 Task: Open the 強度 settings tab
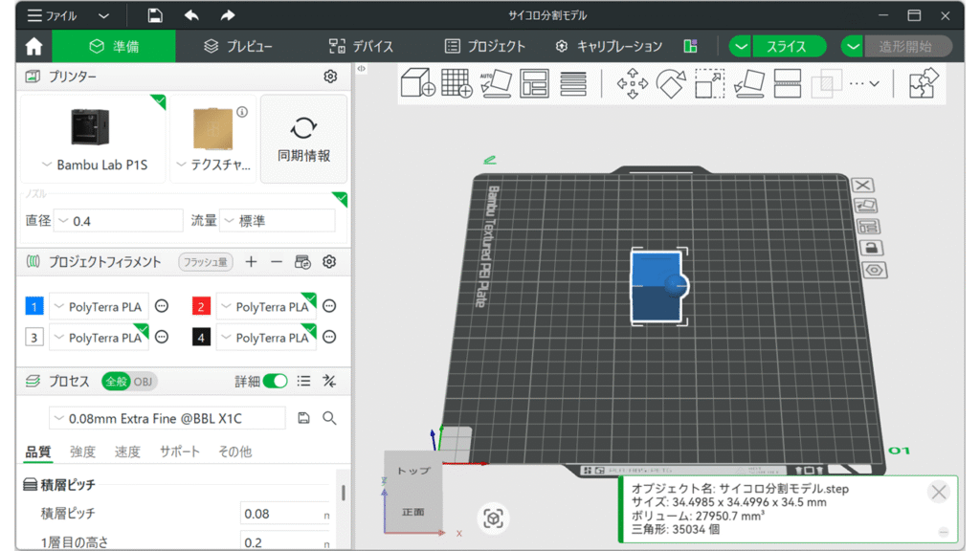[x=82, y=452]
